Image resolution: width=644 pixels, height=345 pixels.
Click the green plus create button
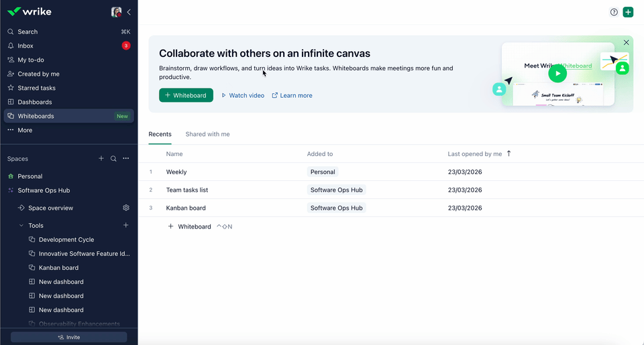coord(628,12)
